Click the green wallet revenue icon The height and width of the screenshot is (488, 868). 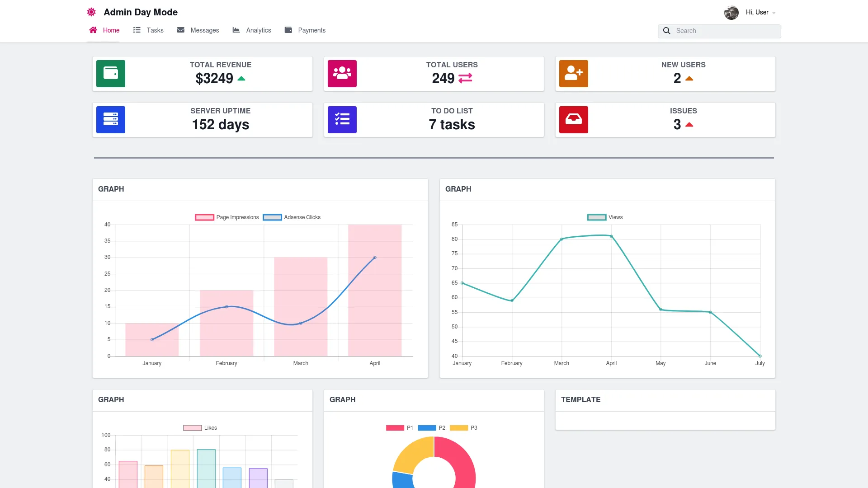coord(111,74)
